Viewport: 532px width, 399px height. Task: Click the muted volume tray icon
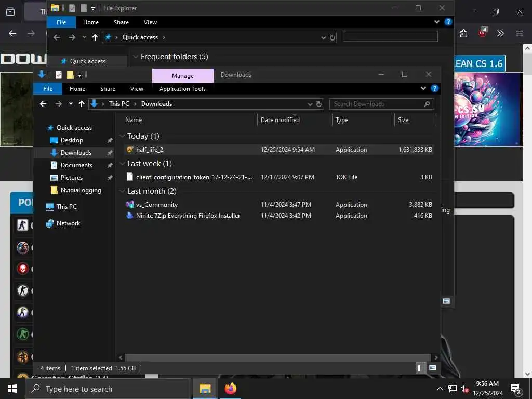(x=464, y=389)
